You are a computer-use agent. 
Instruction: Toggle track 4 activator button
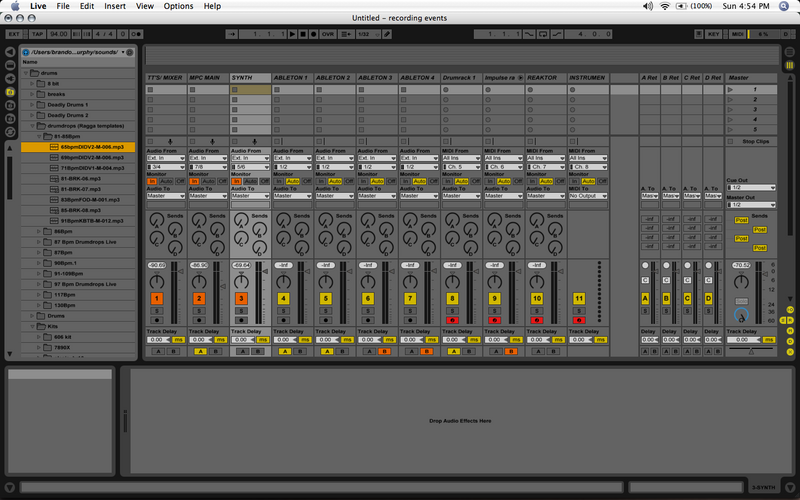(283, 298)
